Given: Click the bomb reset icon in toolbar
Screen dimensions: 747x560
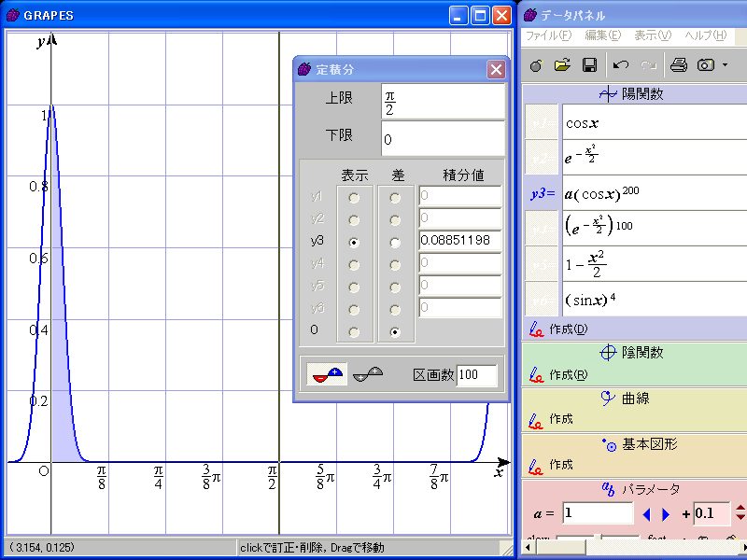Looking at the screenshot, I should tap(535, 65).
